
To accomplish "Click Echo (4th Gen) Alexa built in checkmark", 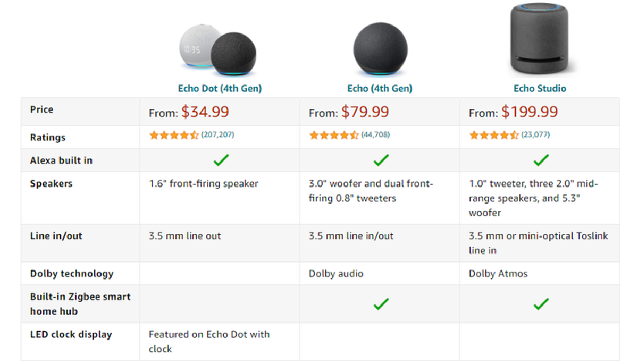I will 381,160.
